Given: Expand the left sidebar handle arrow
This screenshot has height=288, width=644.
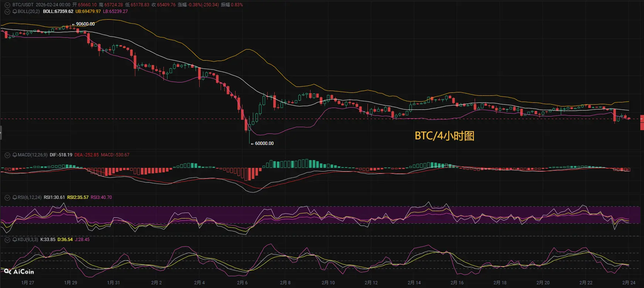Looking at the screenshot, I should pyautogui.click(x=1, y=132).
